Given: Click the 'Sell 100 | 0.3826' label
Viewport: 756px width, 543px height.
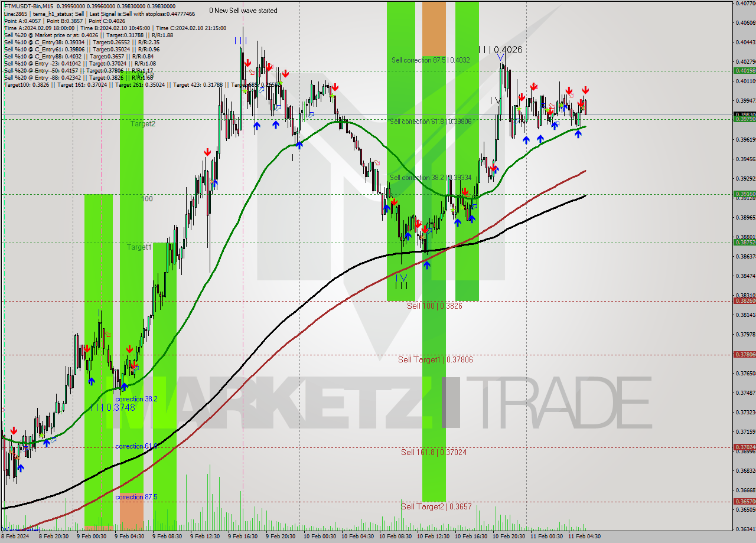Looking at the screenshot, I should pos(434,306).
